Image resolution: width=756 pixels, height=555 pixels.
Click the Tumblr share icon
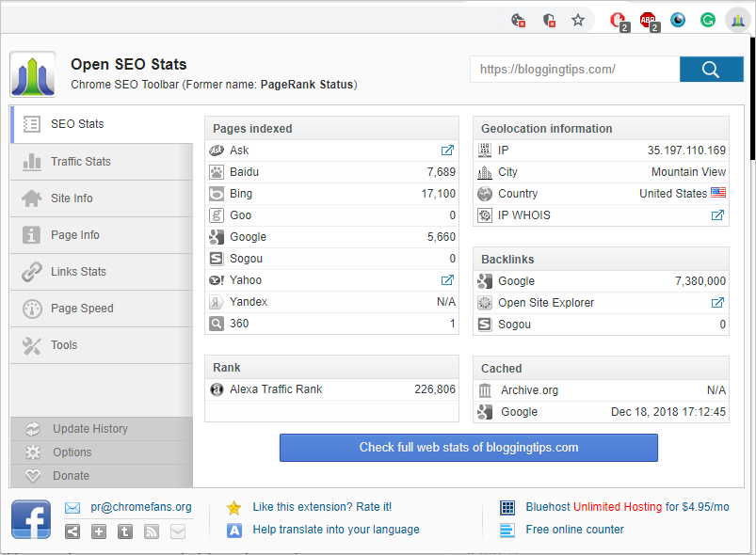[x=124, y=531]
